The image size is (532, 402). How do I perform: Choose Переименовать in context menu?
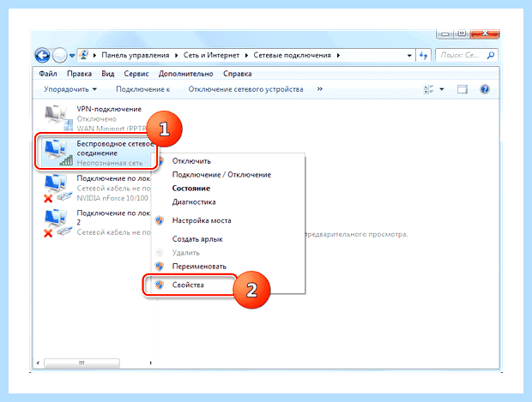pyautogui.click(x=199, y=267)
